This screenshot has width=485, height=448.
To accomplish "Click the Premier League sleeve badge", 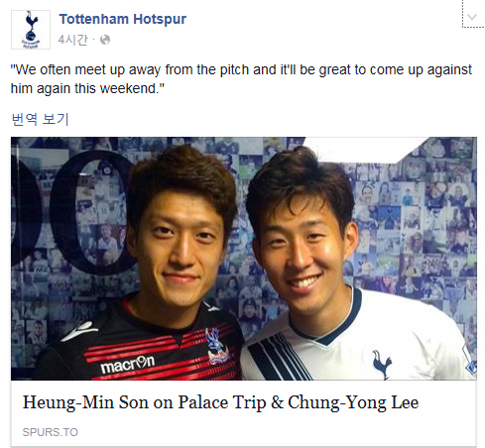I will point(470,365).
